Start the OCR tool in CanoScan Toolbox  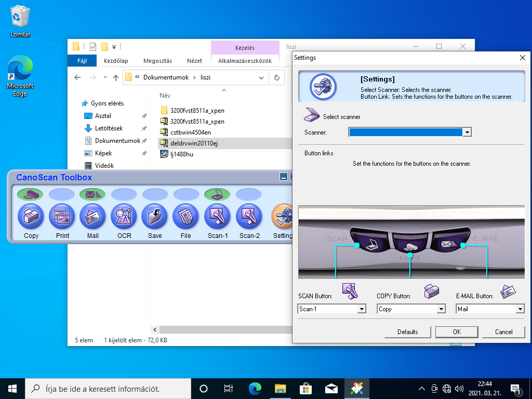[x=124, y=216]
